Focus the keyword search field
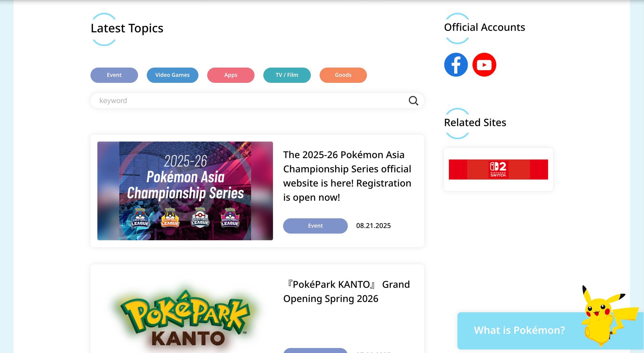The image size is (644, 353). coord(248,101)
